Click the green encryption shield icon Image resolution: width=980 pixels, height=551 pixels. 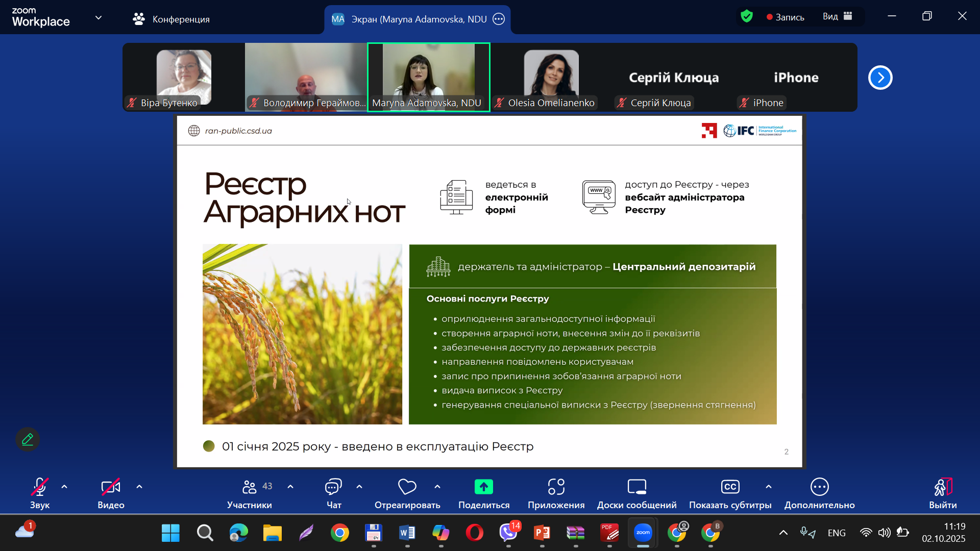pos(747,17)
